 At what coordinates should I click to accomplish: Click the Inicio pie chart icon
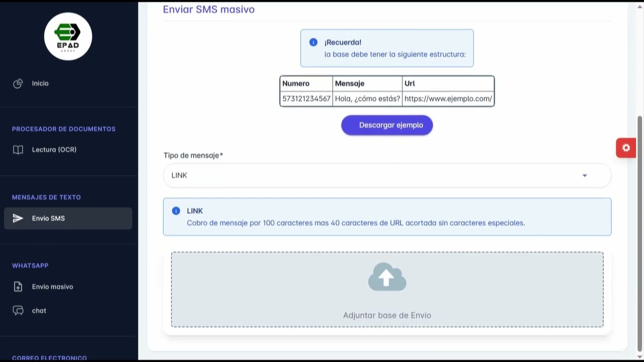18,83
